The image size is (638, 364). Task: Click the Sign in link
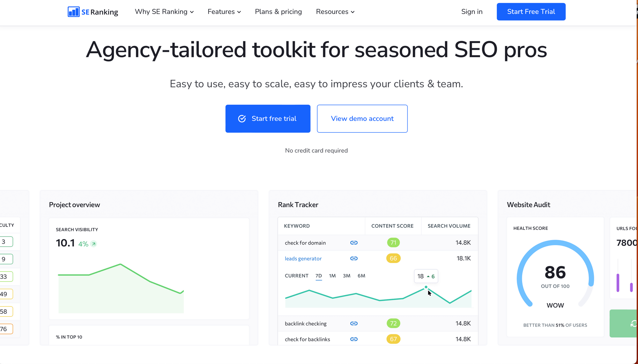pos(472,12)
